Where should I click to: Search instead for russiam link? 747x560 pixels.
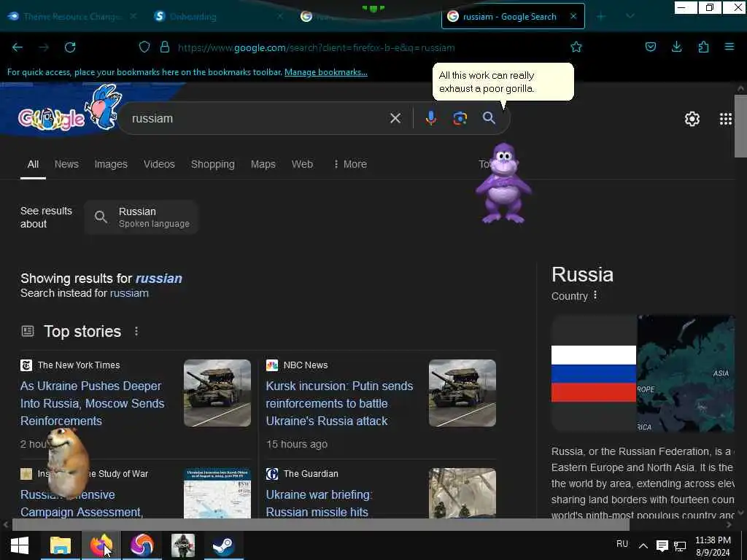[x=129, y=293]
